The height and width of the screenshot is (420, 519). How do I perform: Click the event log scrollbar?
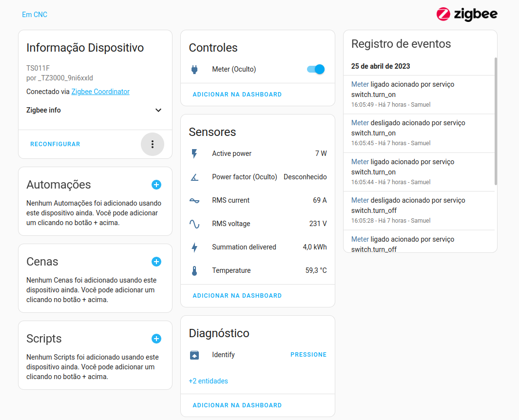(x=496, y=121)
